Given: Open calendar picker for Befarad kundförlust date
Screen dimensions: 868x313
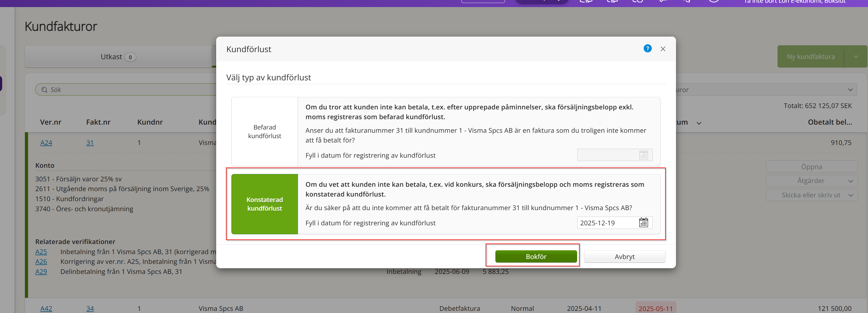Looking at the screenshot, I should pos(643,155).
